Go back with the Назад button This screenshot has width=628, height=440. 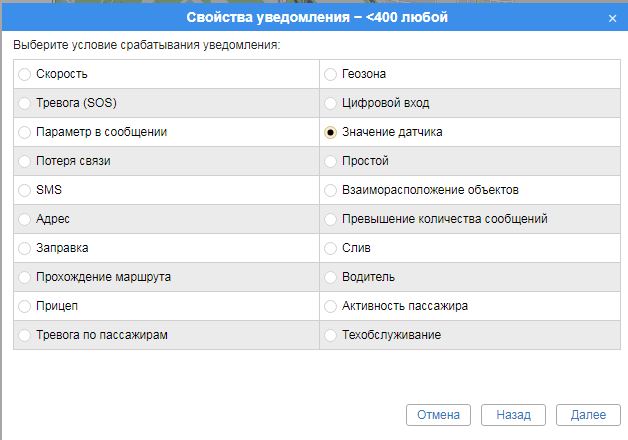point(513,415)
